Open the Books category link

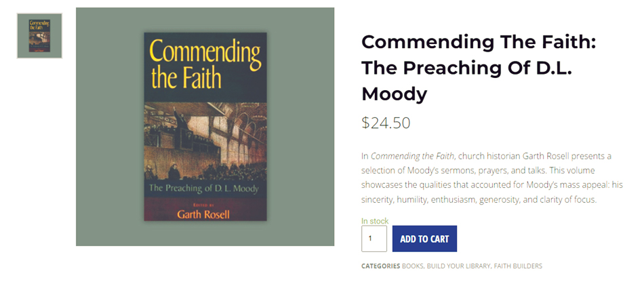click(x=412, y=266)
